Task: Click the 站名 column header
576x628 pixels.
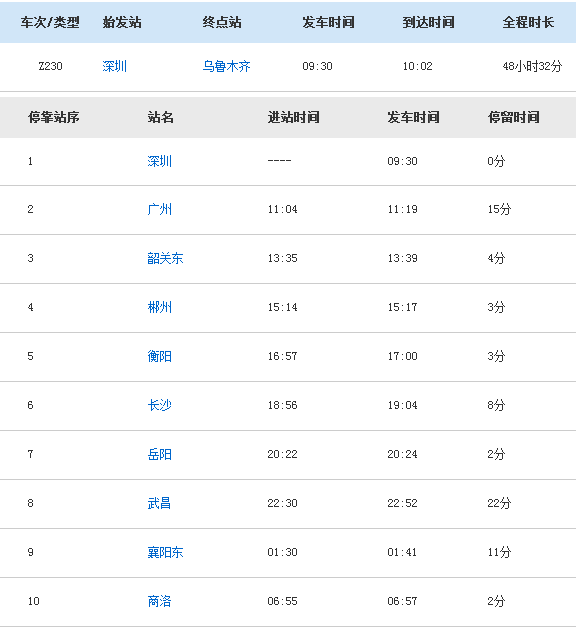Action: pyautogui.click(x=161, y=117)
